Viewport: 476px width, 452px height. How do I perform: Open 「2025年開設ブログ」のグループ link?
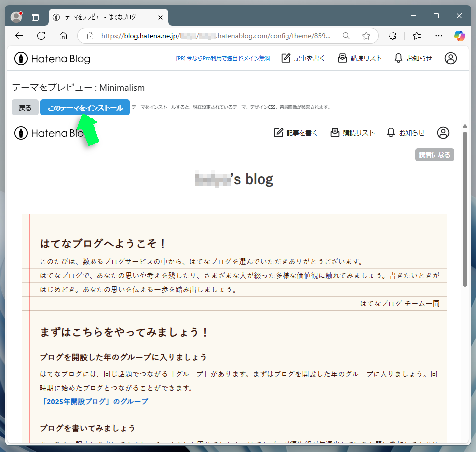click(x=94, y=402)
